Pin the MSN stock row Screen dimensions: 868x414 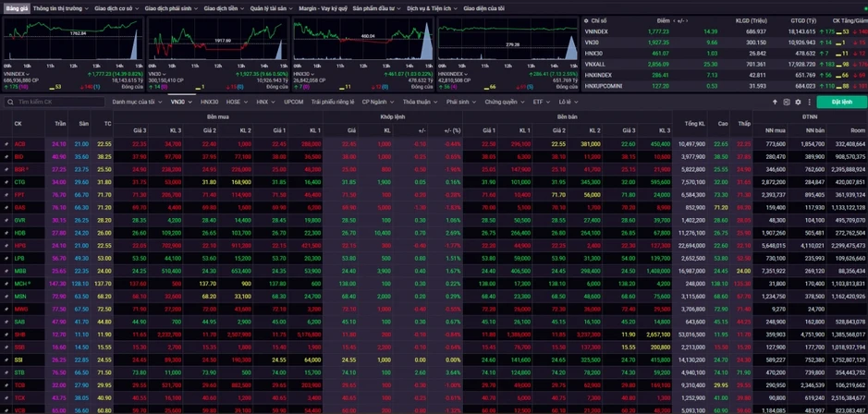(6, 296)
